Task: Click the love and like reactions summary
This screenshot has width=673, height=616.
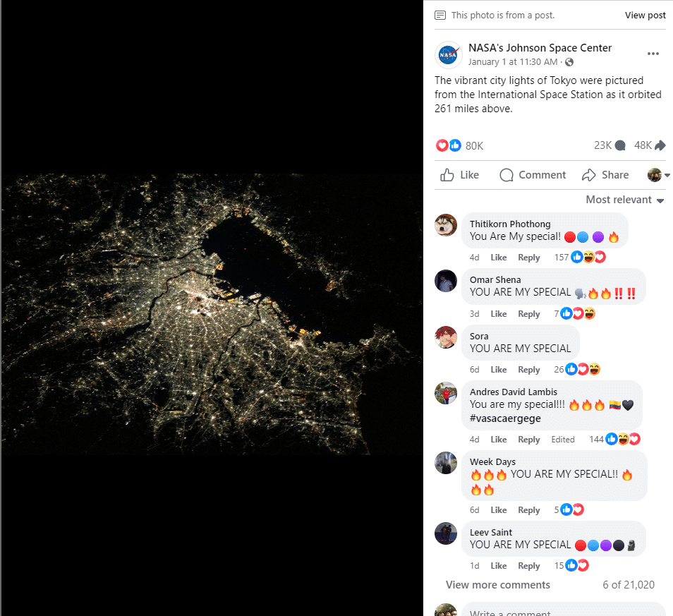Action: tap(449, 145)
